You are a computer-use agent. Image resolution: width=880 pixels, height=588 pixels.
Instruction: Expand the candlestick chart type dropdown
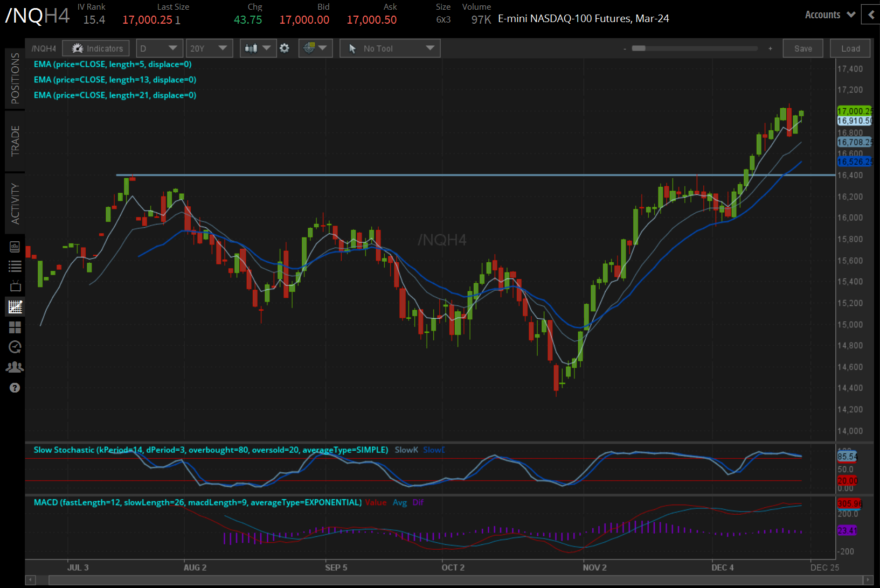coord(258,48)
